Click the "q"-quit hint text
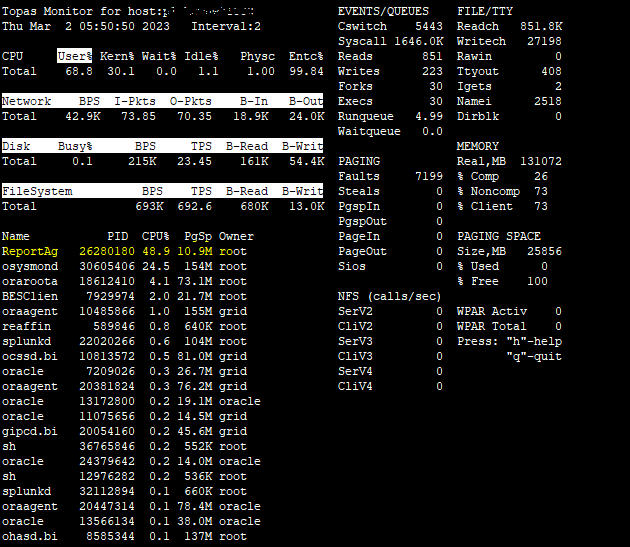Viewport: 630px width, 547px height. tap(534, 356)
